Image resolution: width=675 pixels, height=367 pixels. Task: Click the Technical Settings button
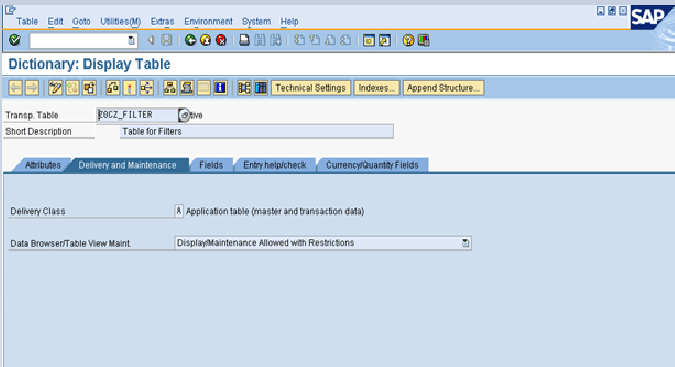pyautogui.click(x=310, y=88)
